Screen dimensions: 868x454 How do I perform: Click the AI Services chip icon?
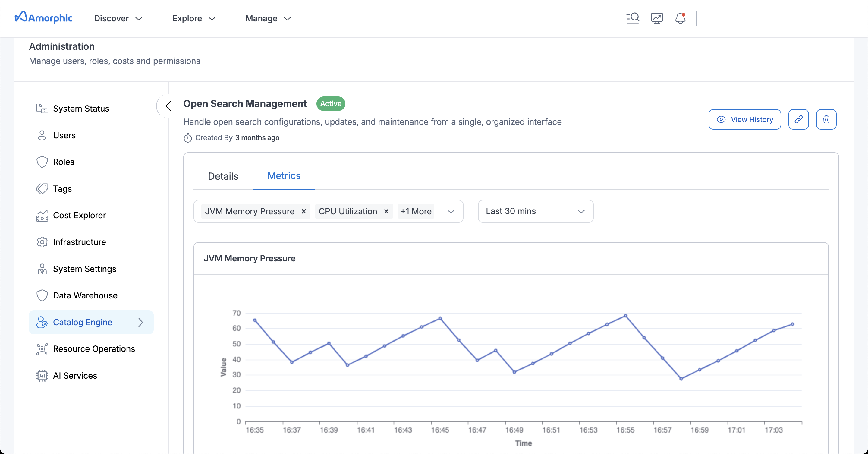pyautogui.click(x=42, y=375)
